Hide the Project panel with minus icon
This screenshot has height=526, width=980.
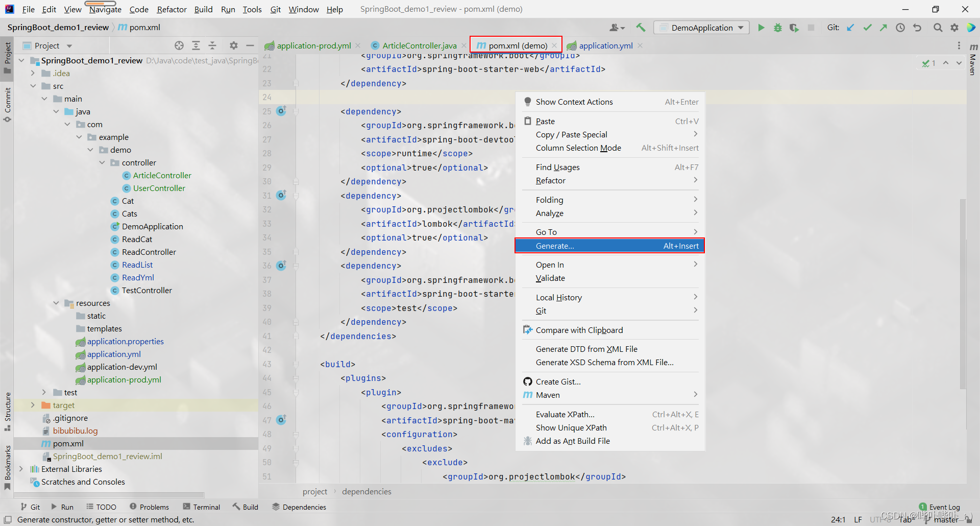tap(250, 45)
